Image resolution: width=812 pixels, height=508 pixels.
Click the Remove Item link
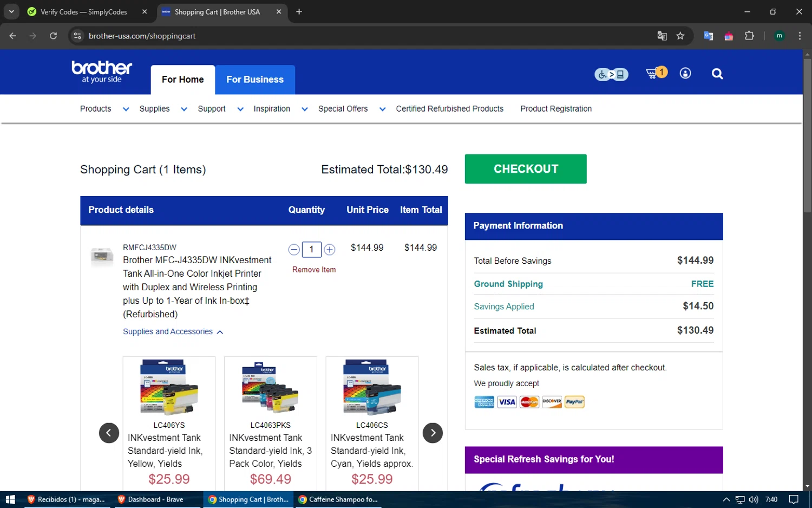tap(314, 270)
